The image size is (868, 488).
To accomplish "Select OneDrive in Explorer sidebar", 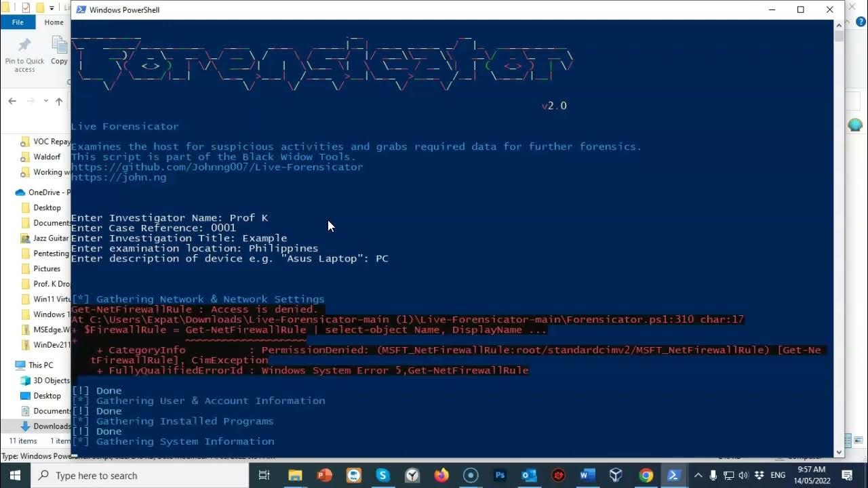I will pos(44,192).
